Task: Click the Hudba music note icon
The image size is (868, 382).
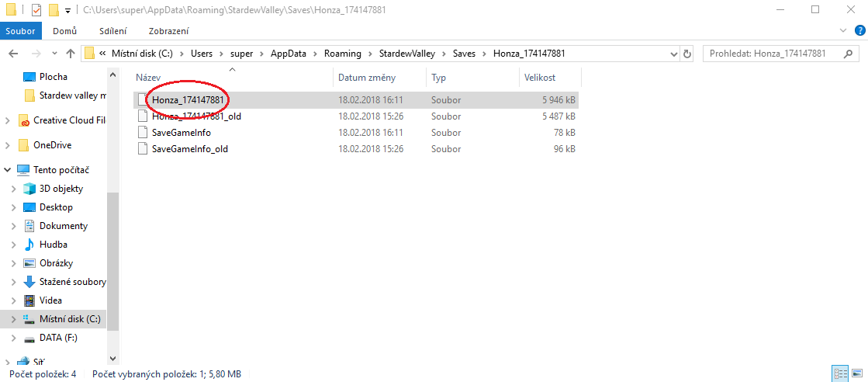Action: tap(29, 245)
